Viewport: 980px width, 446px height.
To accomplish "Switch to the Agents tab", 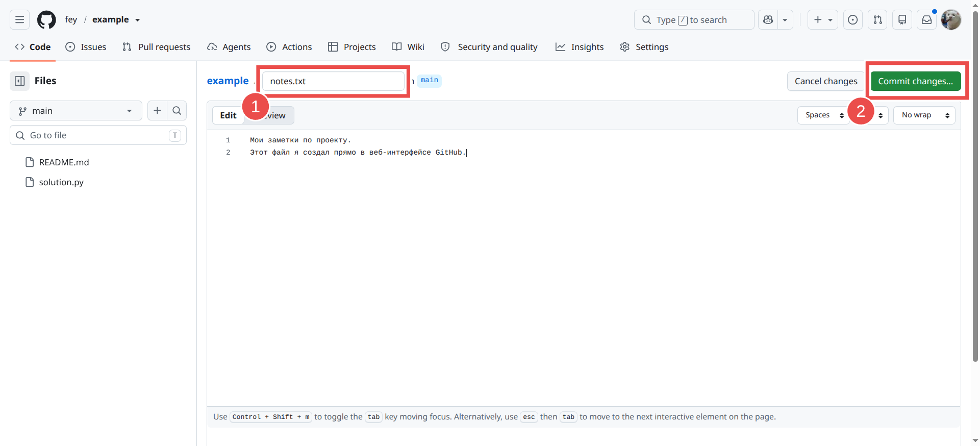I will point(229,47).
